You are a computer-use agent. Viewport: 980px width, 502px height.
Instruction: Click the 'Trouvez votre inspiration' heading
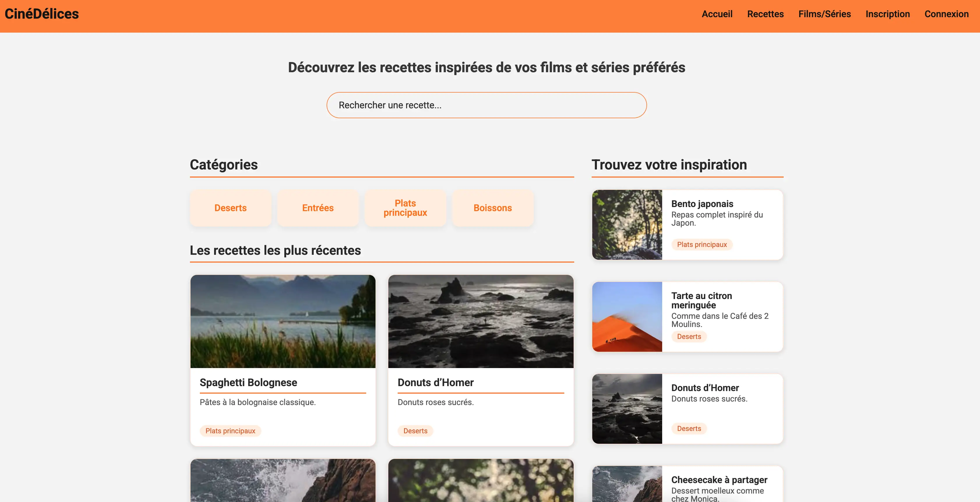669,165
